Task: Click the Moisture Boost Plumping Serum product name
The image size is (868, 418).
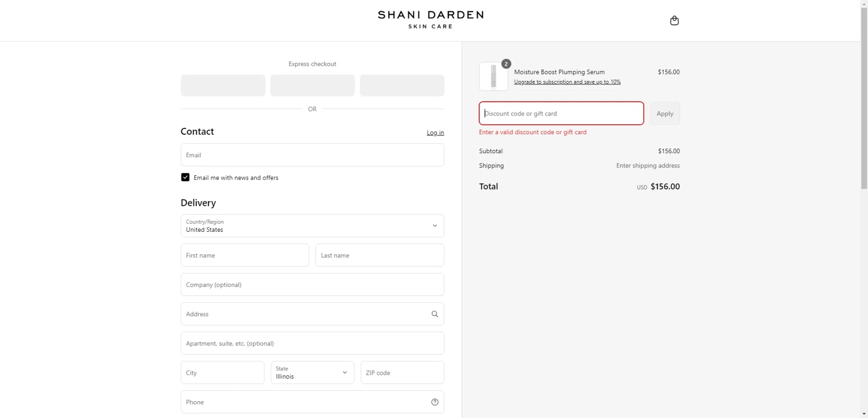Action: [560, 72]
